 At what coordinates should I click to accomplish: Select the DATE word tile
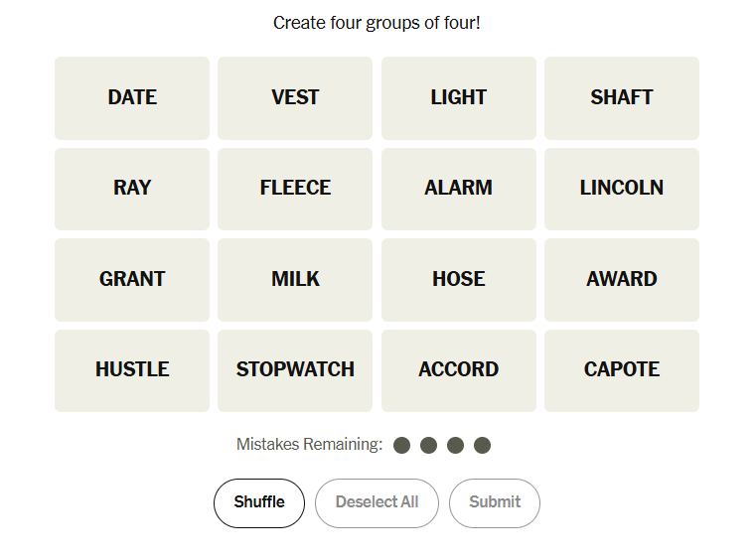coord(132,97)
